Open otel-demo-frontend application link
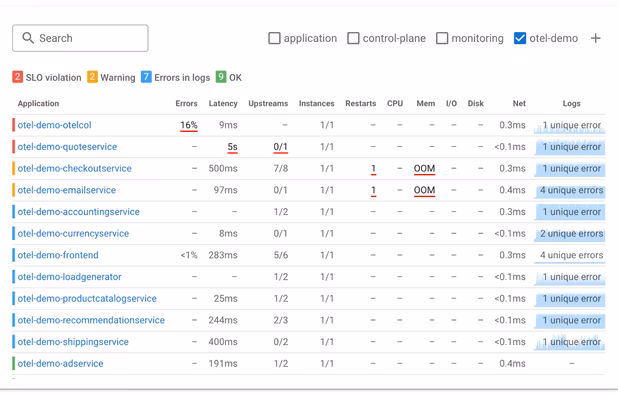The height and width of the screenshot is (394, 618). (58, 255)
